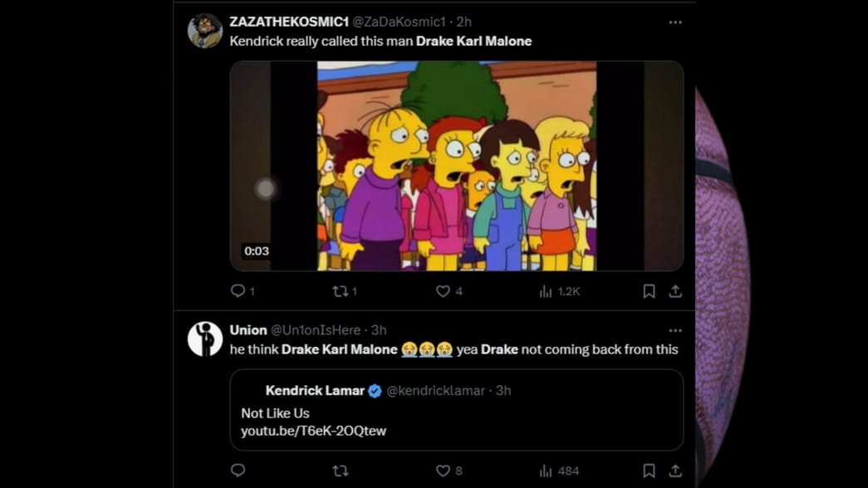This screenshot has height=488, width=868.
Task: Like ZAZATHEKOSMIC1's tweet
Action: tap(444, 291)
